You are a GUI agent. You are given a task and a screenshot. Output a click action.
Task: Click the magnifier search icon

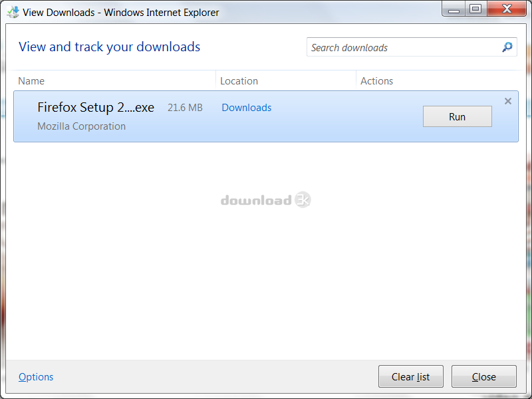(507, 47)
